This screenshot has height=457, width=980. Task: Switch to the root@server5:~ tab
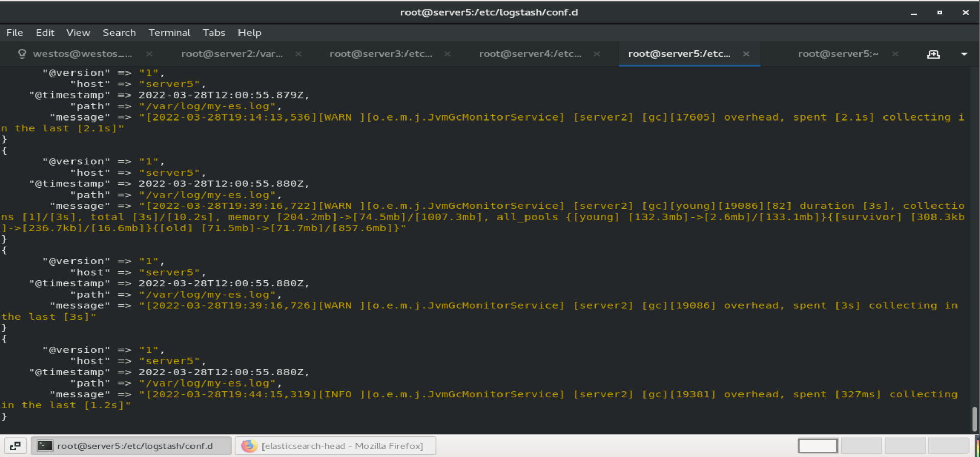pyautogui.click(x=838, y=54)
